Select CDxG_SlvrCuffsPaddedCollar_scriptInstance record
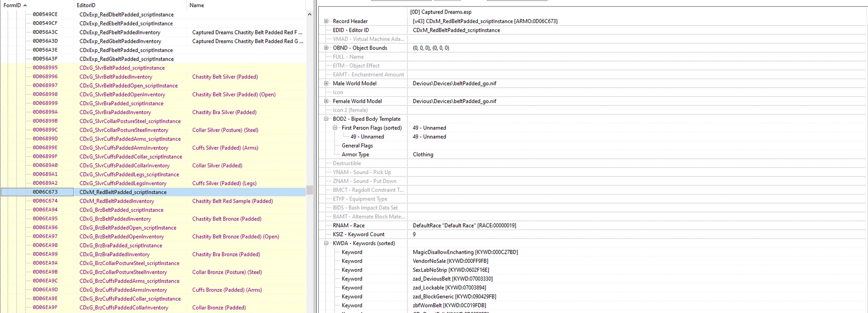The width and height of the screenshot is (868, 313). 153,156
